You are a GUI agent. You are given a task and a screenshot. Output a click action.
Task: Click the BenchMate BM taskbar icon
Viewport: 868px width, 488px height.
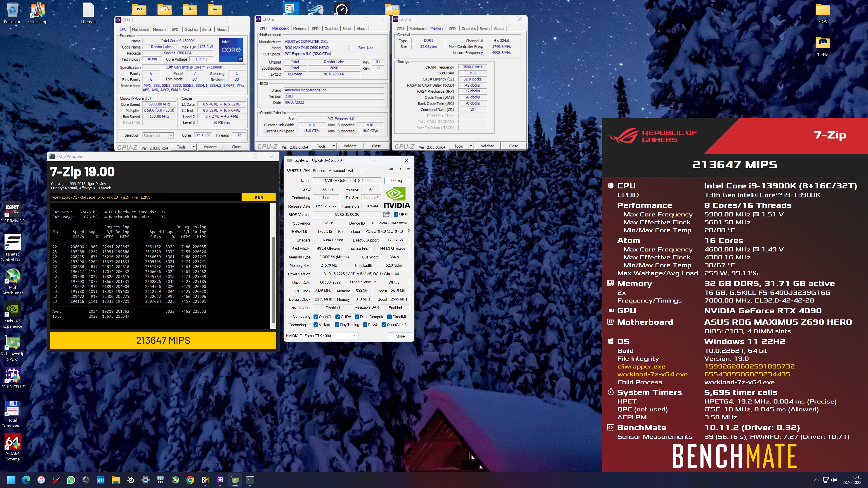(x=205, y=480)
